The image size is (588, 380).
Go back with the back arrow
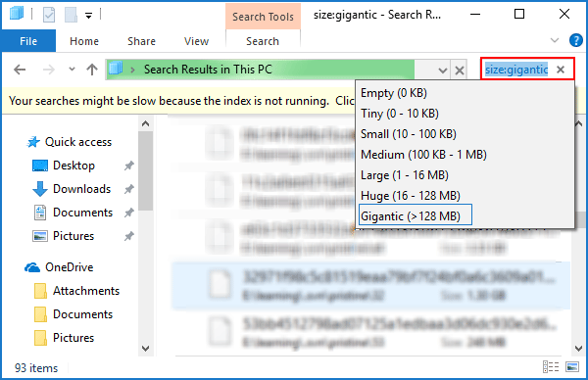(20, 70)
